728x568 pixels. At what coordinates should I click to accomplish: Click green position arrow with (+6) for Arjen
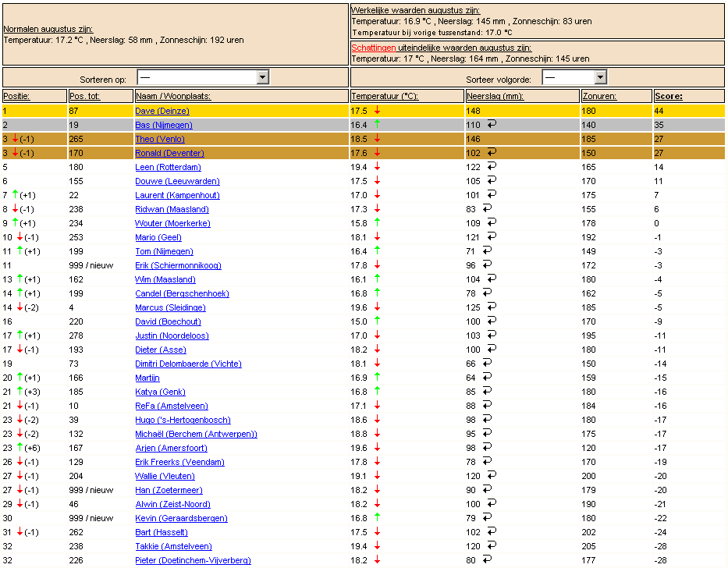(x=20, y=447)
